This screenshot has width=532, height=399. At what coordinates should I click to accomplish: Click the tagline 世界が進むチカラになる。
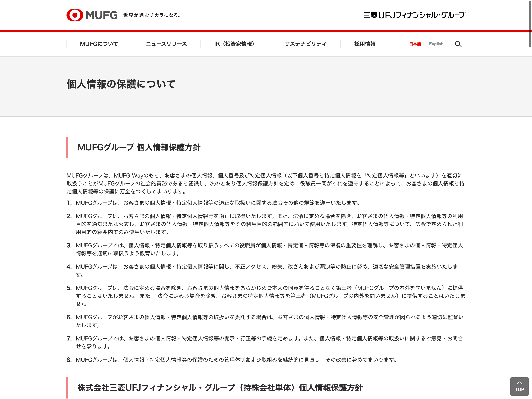click(152, 15)
